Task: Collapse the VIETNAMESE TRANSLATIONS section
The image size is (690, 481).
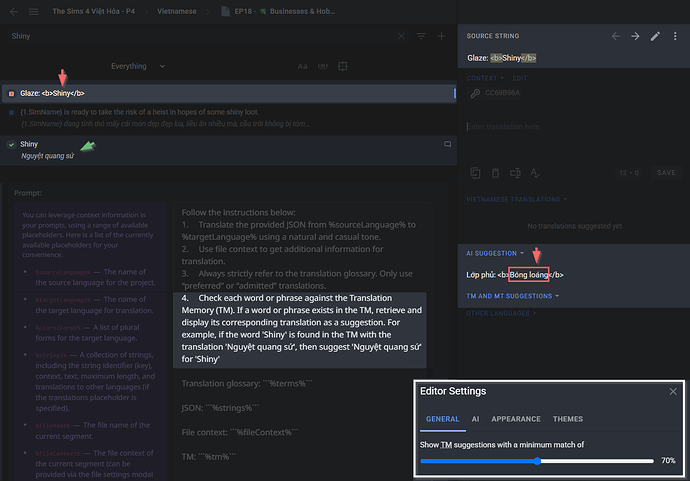Action: pos(516,199)
